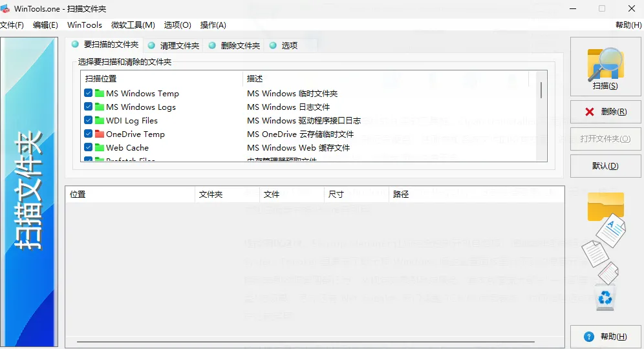
Task: Sort results by 位置 column header
Action: [x=130, y=194]
